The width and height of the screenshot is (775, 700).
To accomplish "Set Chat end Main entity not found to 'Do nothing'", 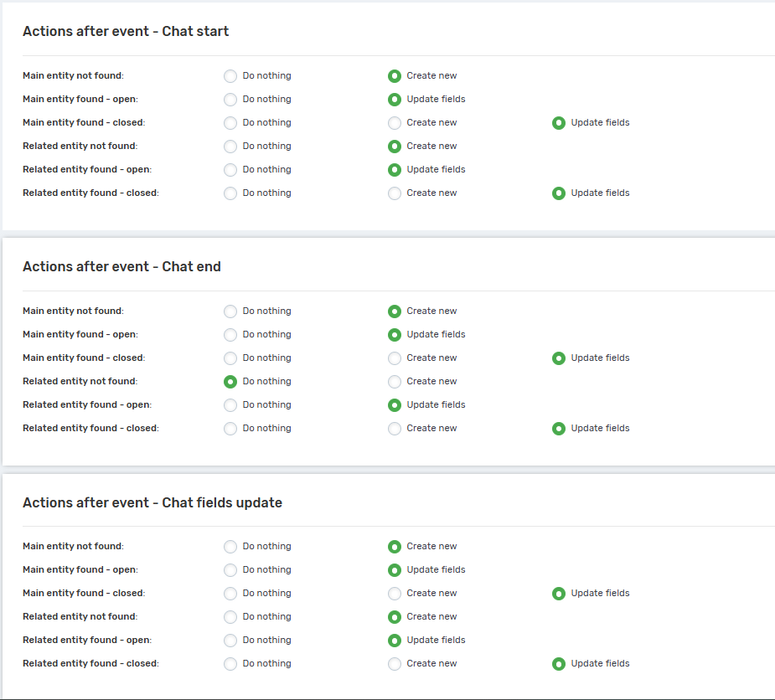I will (x=230, y=311).
